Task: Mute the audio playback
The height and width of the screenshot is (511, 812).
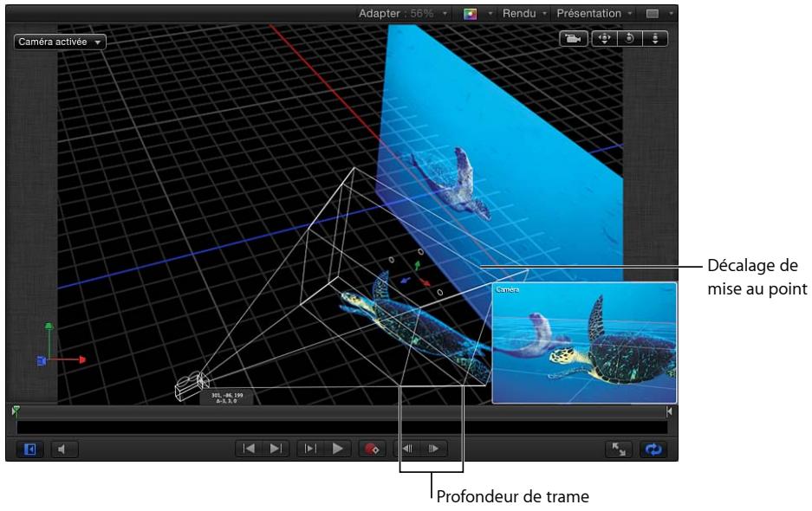Action: 64,449
